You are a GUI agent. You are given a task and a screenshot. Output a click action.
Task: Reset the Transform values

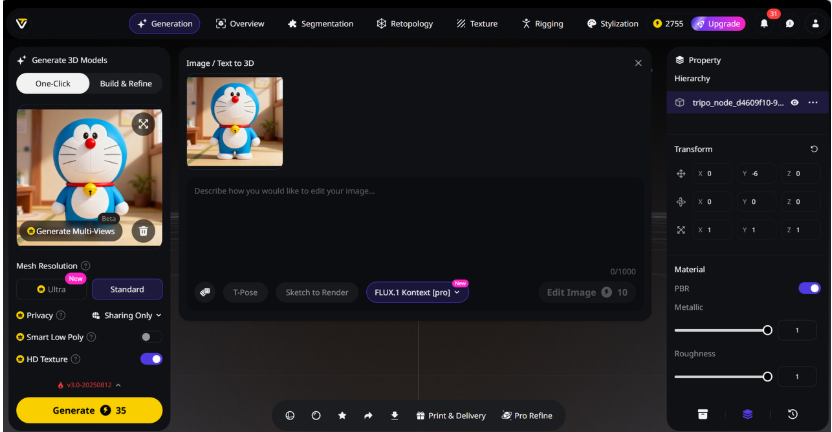pos(814,149)
